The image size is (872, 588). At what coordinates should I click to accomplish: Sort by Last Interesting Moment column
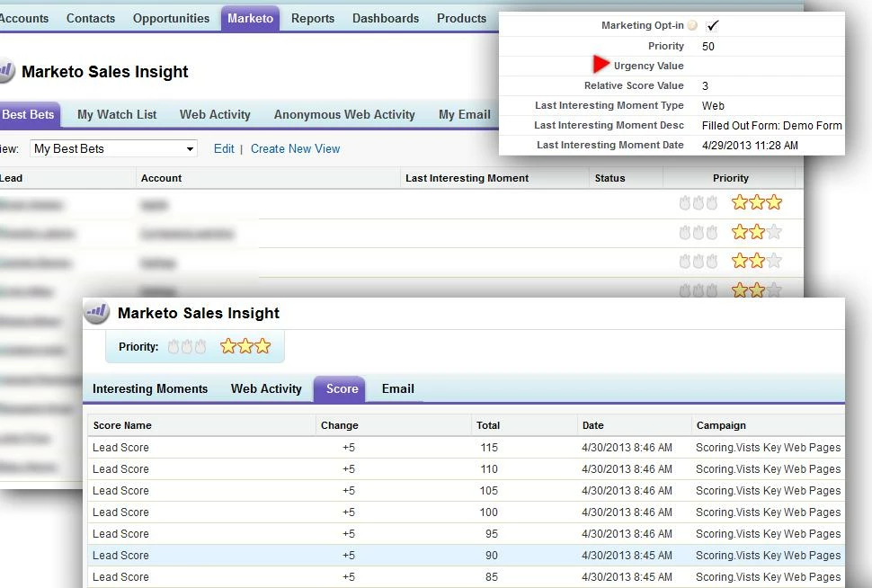pos(467,178)
